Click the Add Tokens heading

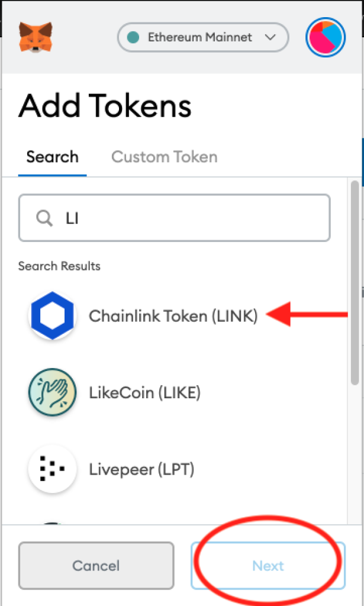[x=105, y=107]
